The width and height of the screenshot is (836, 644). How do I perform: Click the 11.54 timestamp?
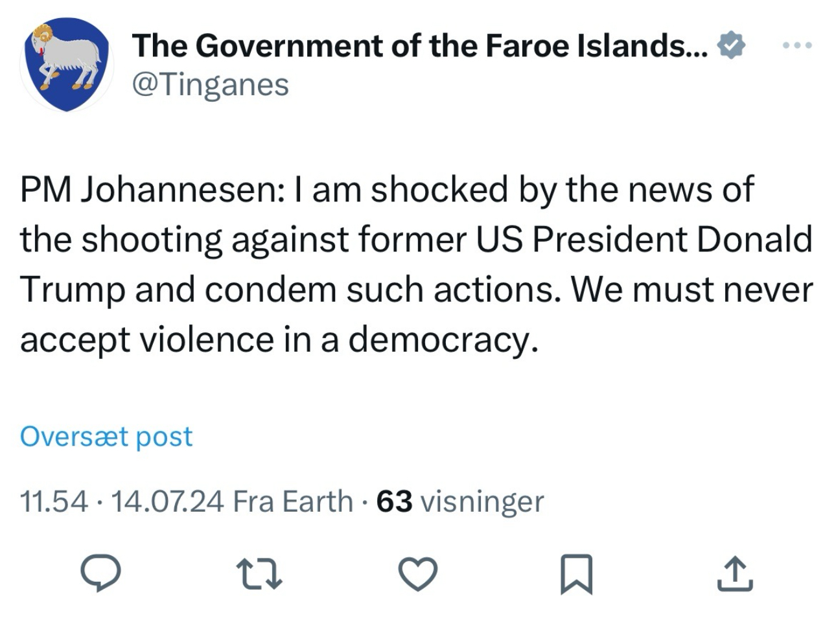click(54, 501)
